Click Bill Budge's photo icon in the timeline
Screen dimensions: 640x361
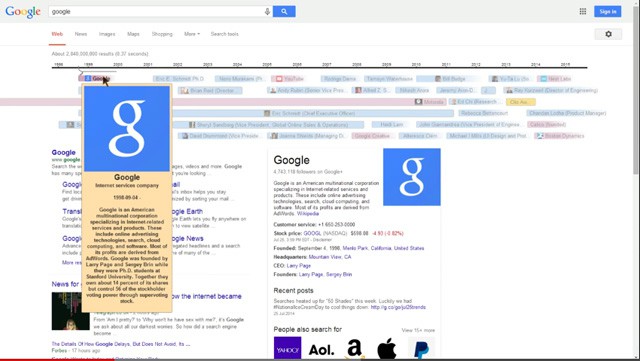click(x=438, y=79)
